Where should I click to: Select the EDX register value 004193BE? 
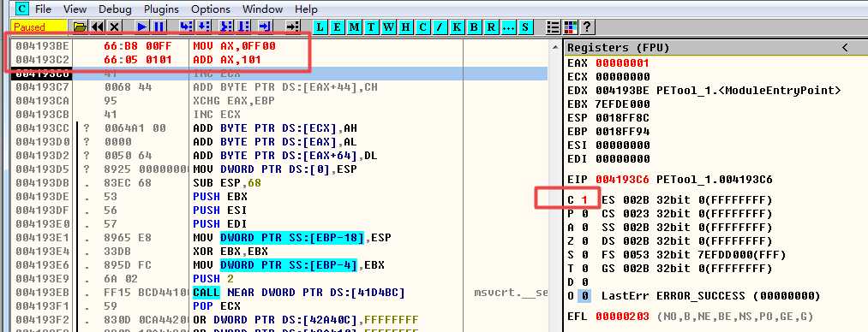click(623, 91)
